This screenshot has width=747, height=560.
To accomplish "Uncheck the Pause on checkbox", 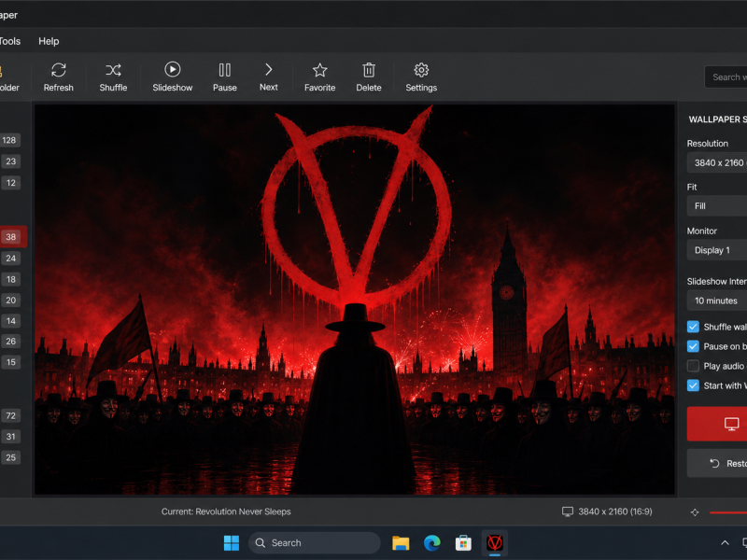I will [x=693, y=346].
